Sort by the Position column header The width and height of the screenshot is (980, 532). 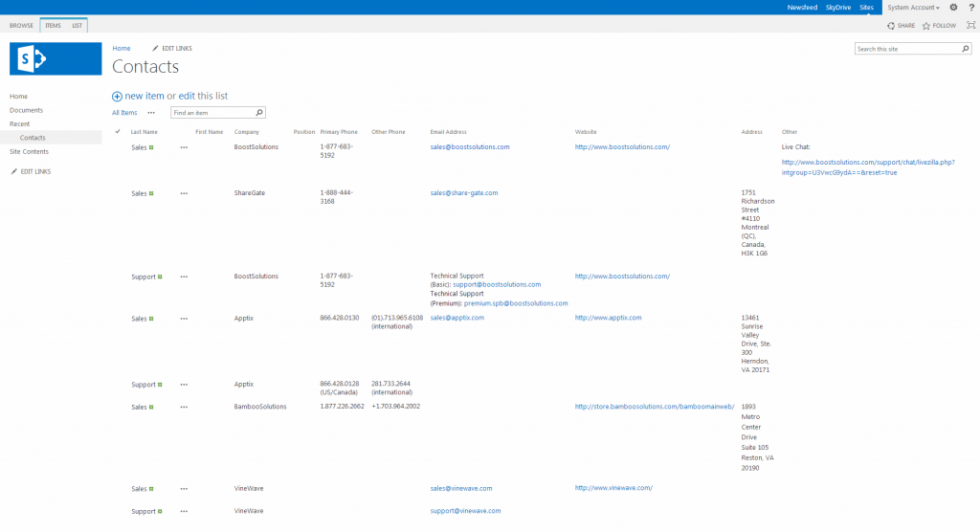pyautogui.click(x=304, y=132)
